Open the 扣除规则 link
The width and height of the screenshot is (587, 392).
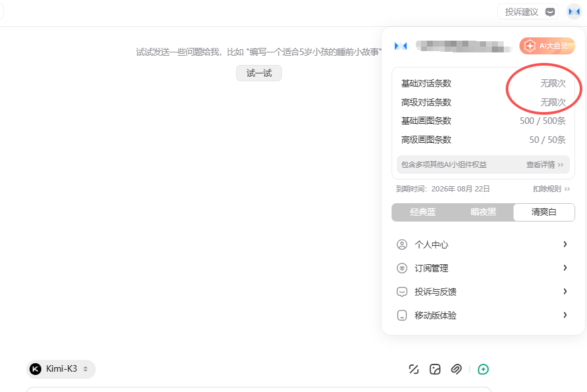point(552,189)
